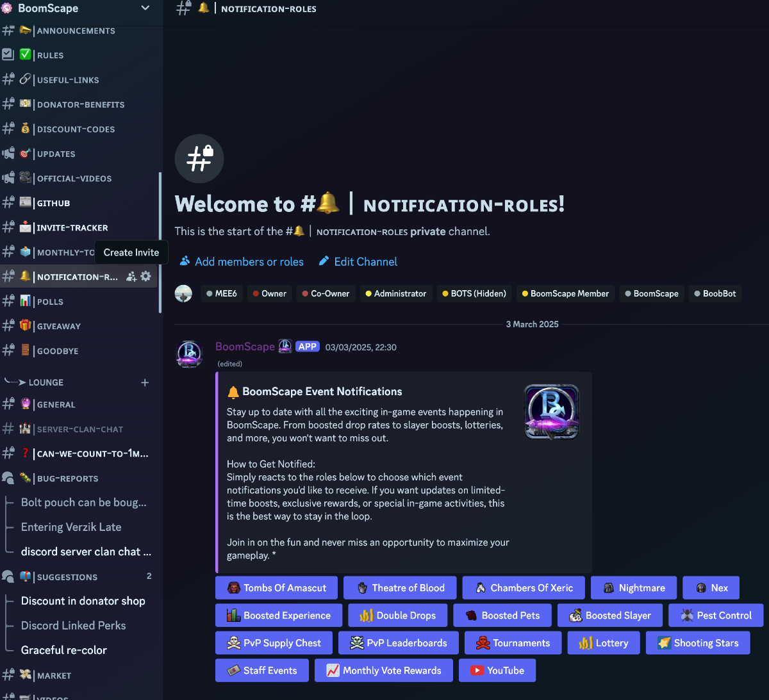This screenshot has height=700, width=769.
Task: Add a channel to the LOUNGE category
Action: pyautogui.click(x=145, y=382)
